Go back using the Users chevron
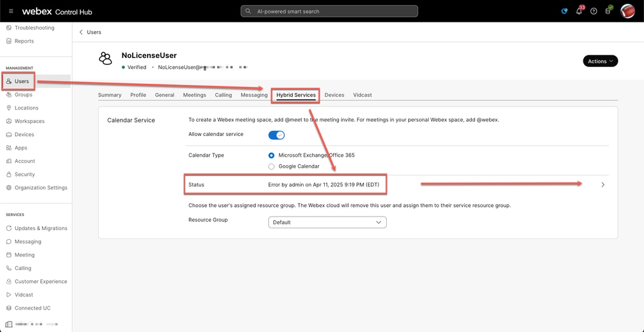This screenshot has height=332, width=644. pyautogui.click(x=81, y=32)
